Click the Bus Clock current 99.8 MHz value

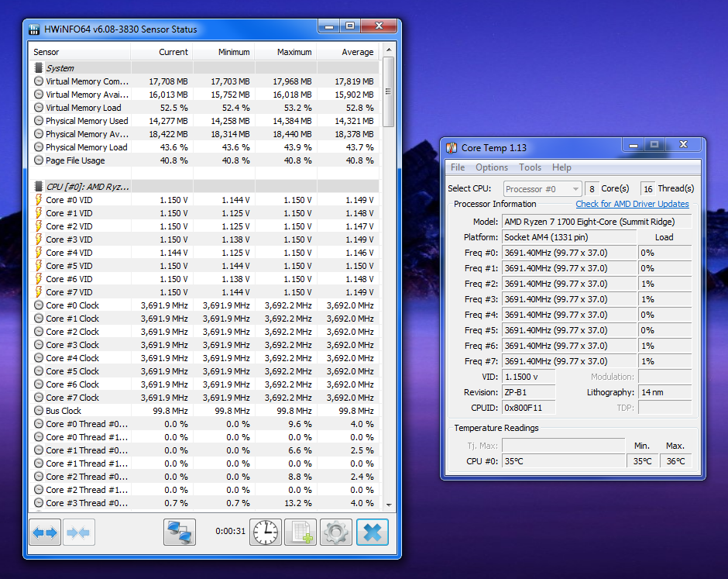[170, 412]
